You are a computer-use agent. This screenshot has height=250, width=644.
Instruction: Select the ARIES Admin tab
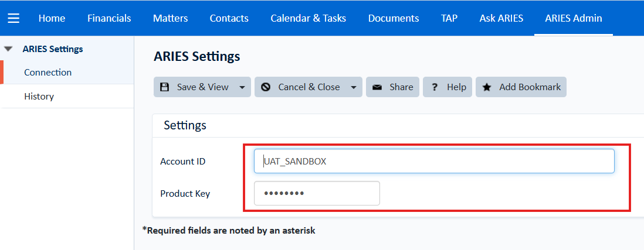(x=574, y=19)
